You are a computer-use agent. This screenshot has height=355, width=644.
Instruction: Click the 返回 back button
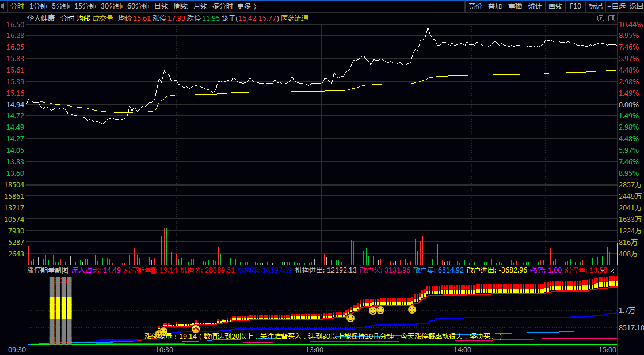pos(636,6)
